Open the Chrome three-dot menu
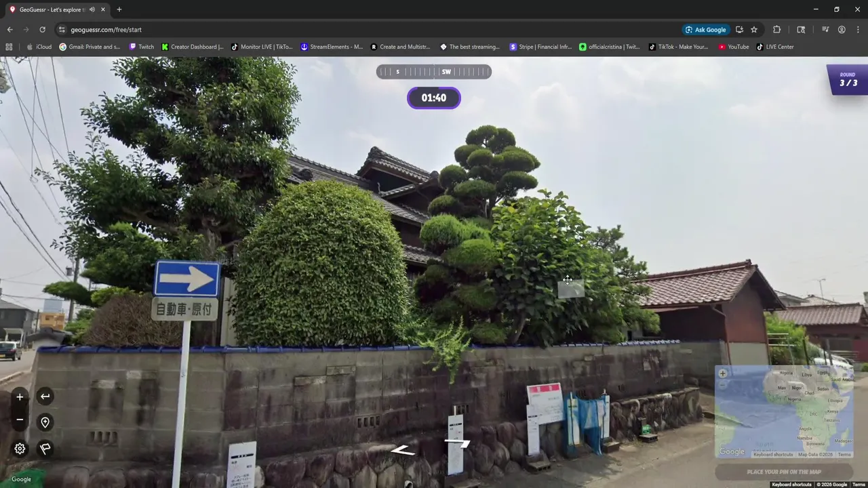 tap(858, 30)
